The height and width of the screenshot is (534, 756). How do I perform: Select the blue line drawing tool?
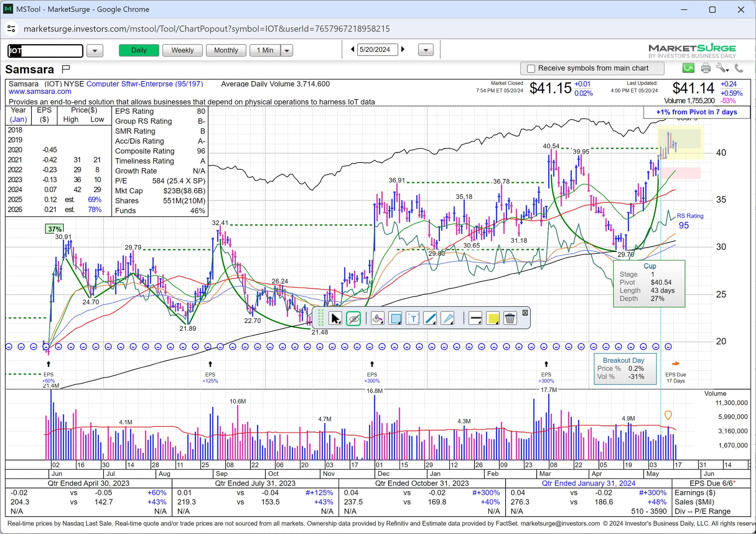pyautogui.click(x=430, y=318)
